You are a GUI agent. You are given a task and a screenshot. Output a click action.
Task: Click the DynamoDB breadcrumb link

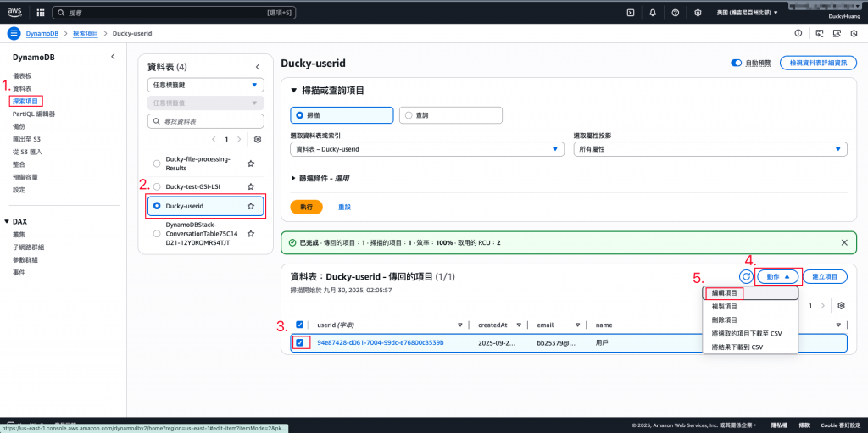(x=42, y=33)
